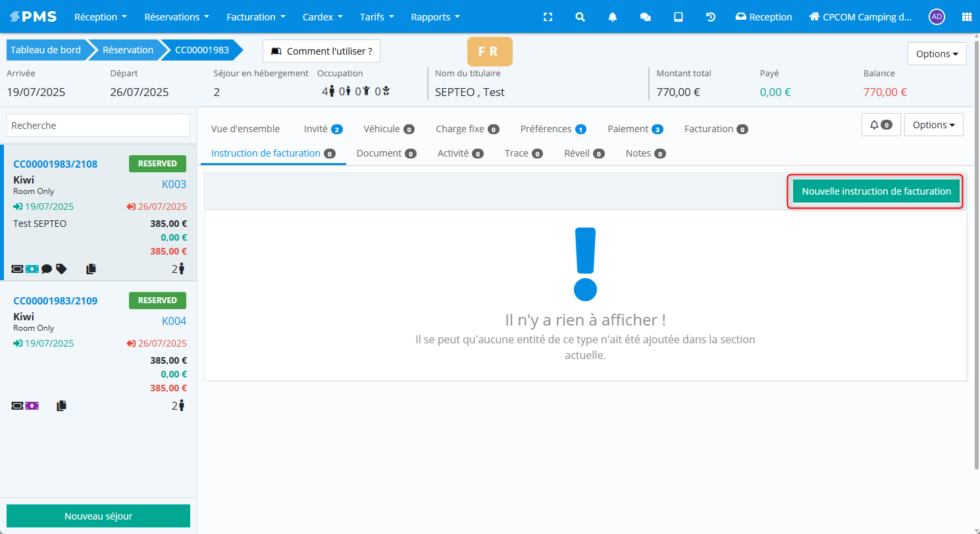Click copy icon on stay CC00001983/2109

tap(61, 406)
